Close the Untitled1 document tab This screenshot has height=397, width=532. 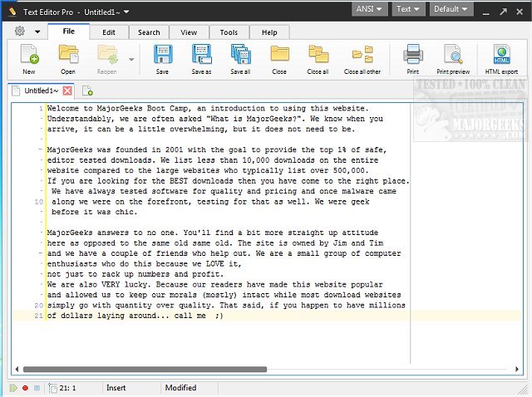67,91
